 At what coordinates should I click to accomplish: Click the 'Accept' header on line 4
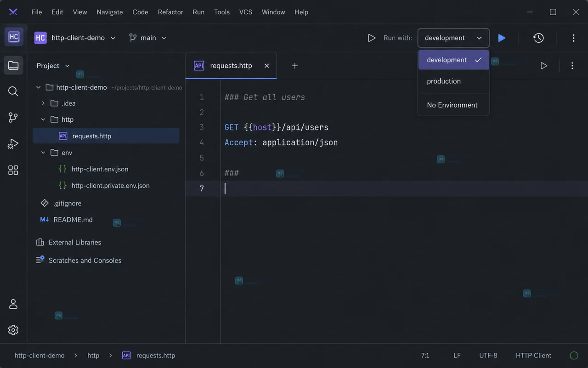(238, 142)
